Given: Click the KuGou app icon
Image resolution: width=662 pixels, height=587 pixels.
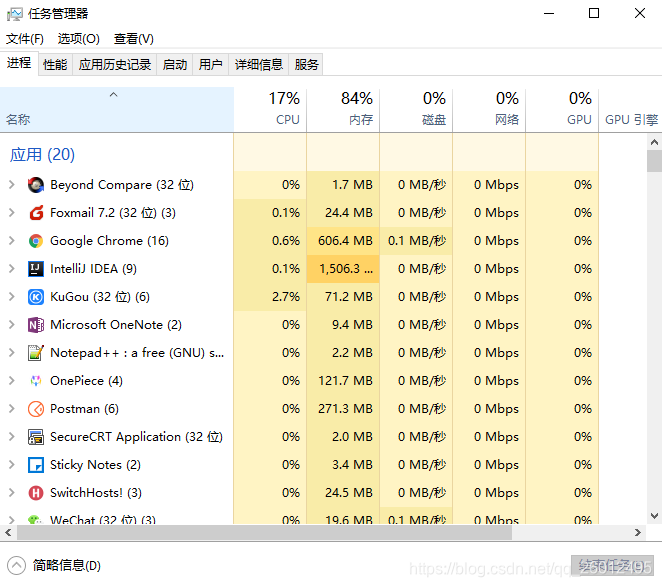Looking at the screenshot, I should coord(36,297).
